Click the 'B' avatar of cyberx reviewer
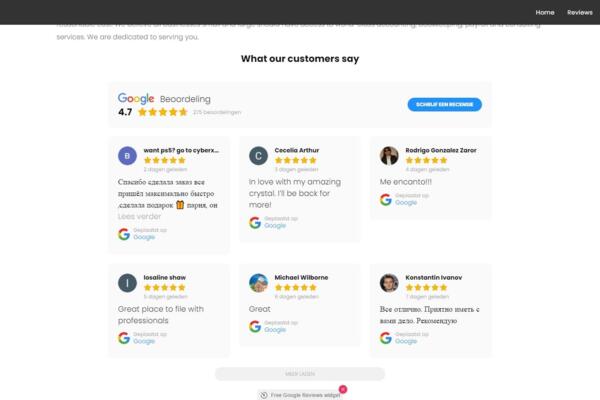Screen dimensions: 600x400 [x=127, y=155]
